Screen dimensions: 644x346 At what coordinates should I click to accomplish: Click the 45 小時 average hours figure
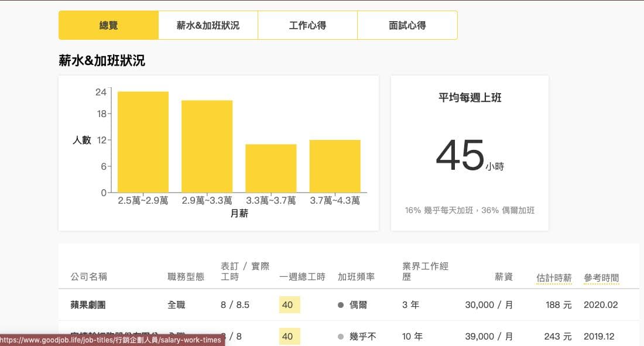click(470, 155)
